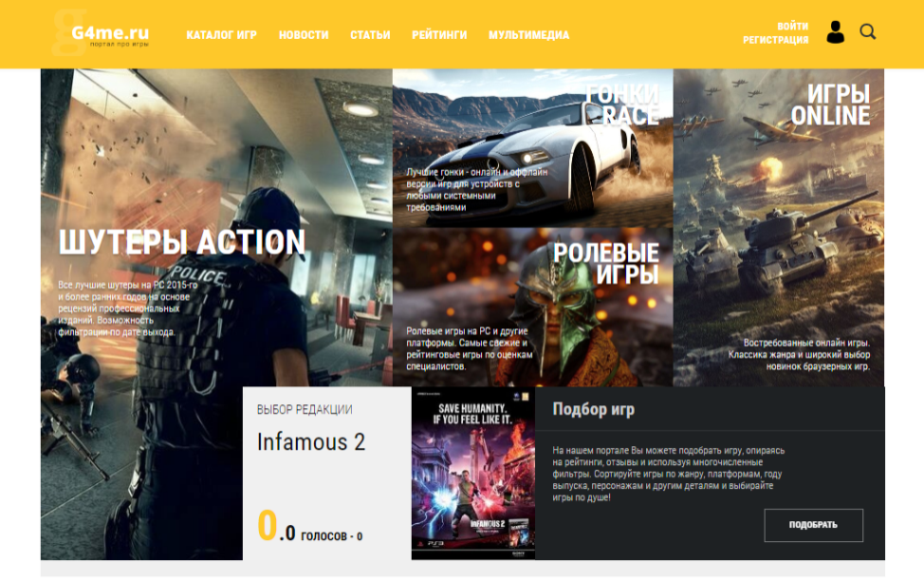Image resolution: width=924 pixels, height=582 pixels.
Task: Open the Игры Online category tile
Action: 779,228
